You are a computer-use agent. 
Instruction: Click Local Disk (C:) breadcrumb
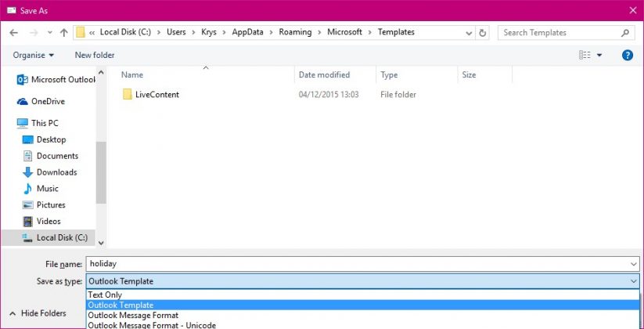pos(126,32)
